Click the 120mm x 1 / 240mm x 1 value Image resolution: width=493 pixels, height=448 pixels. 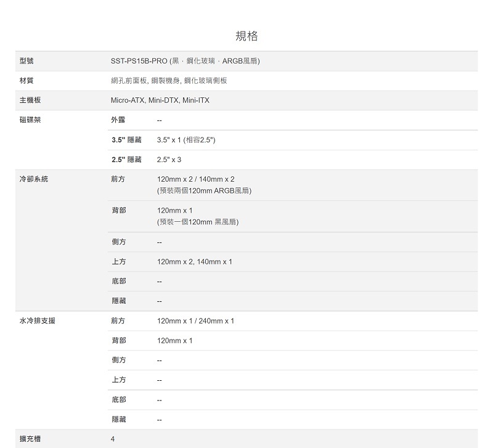coord(195,321)
